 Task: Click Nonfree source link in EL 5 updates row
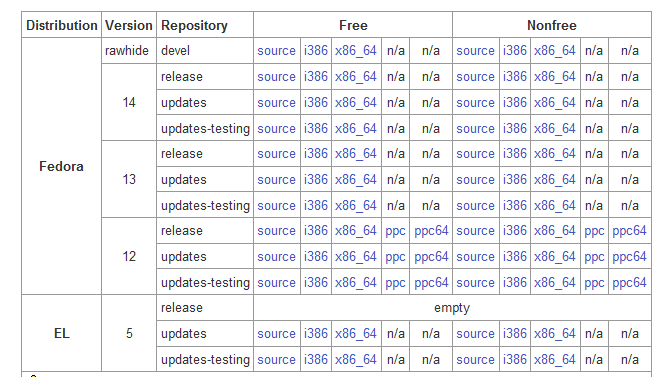(x=475, y=333)
